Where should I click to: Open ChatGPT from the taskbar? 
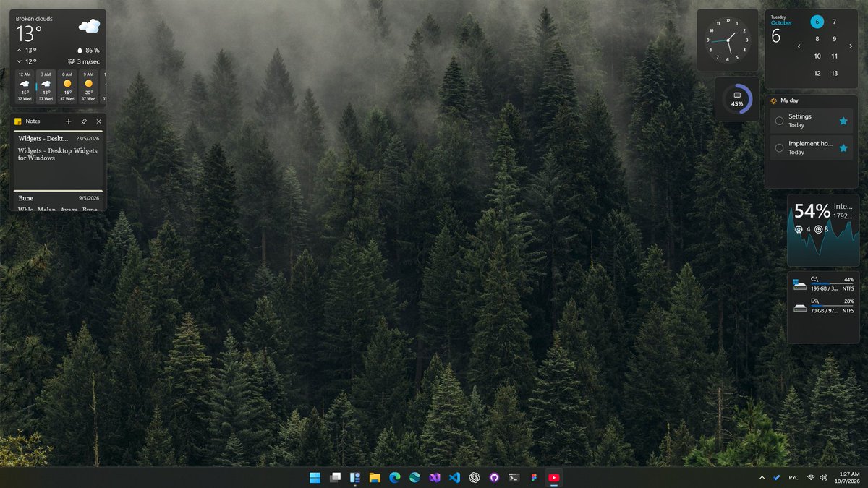(x=475, y=477)
